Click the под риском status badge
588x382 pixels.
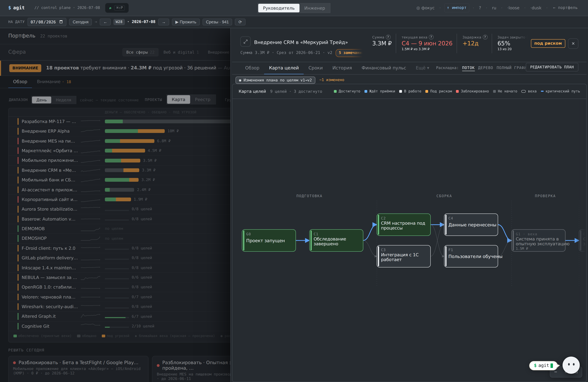548,43
